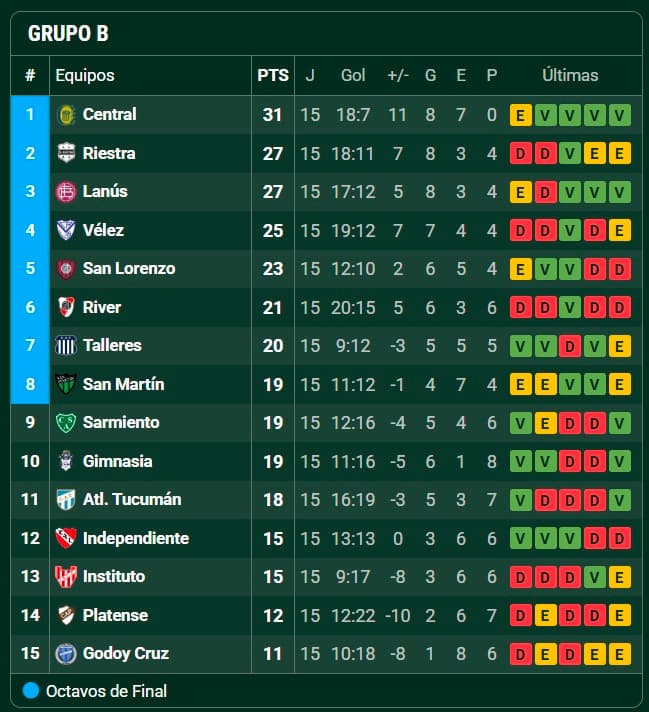Click the Equipos column header
649x712 pixels.
coord(85,75)
